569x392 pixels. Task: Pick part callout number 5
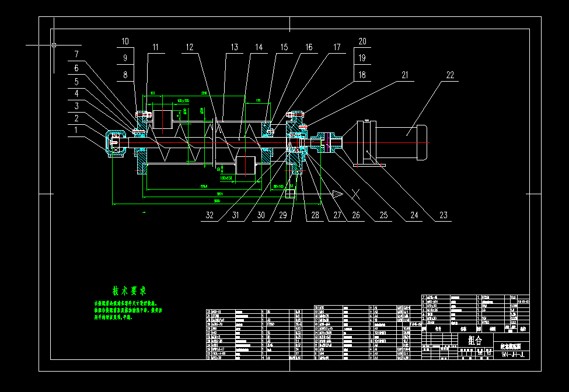[76, 82]
